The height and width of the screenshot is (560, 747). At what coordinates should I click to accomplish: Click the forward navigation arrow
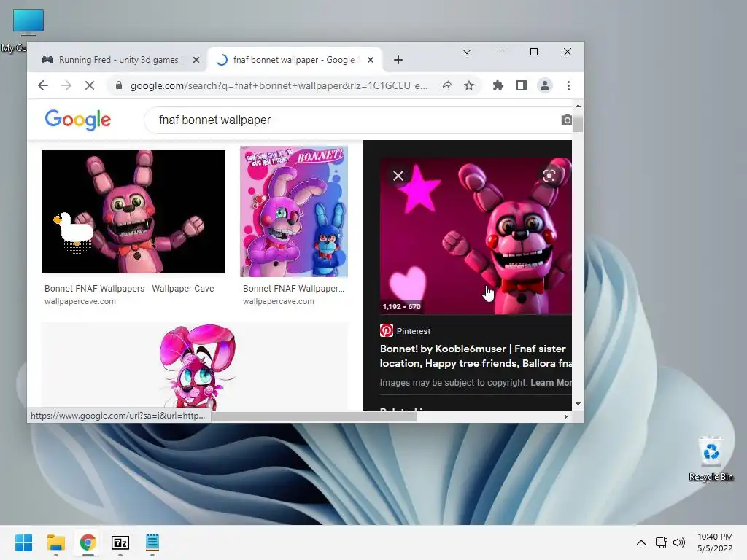pos(66,86)
